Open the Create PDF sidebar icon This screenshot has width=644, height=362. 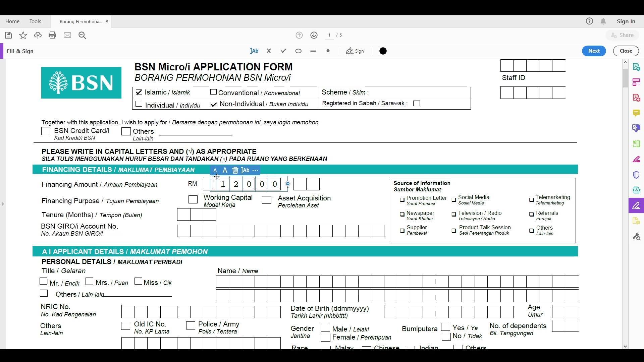[636, 98]
